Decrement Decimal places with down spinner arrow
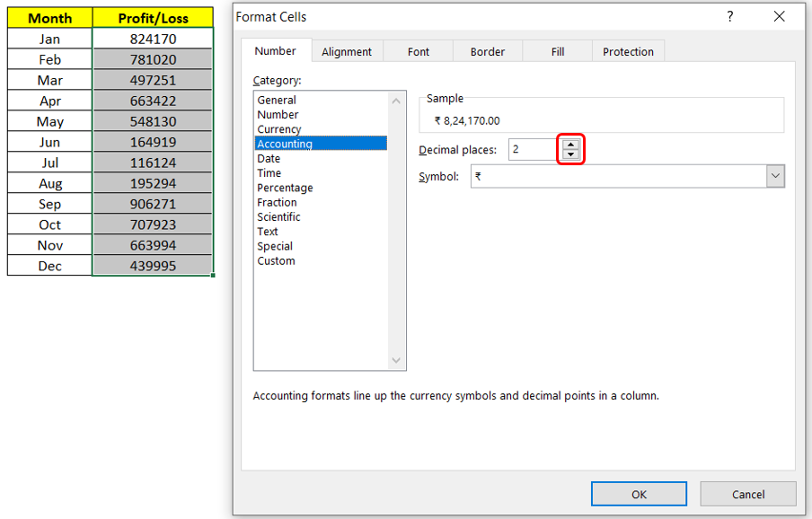This screenshot has width=812, height=519. click(571, 154)
